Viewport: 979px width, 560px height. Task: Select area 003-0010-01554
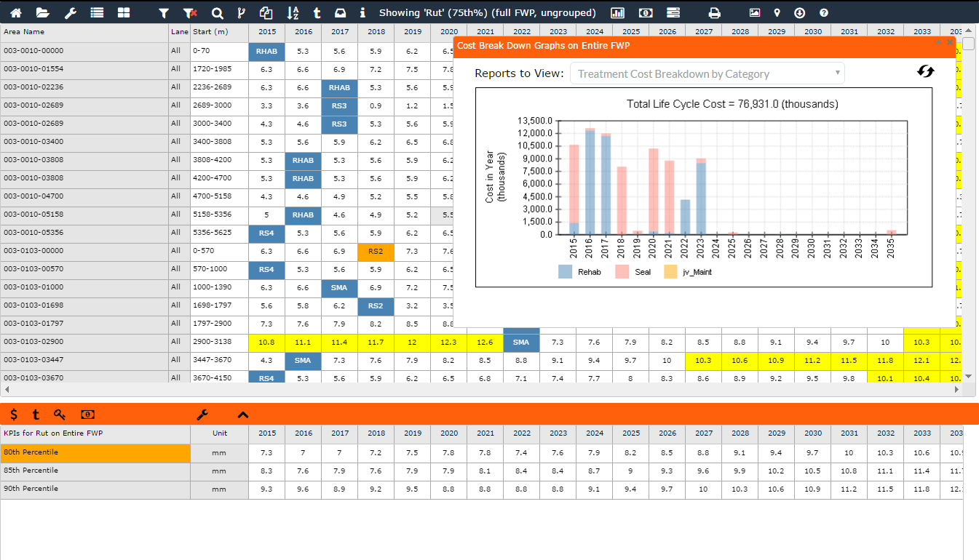click(x=84, y=69)
